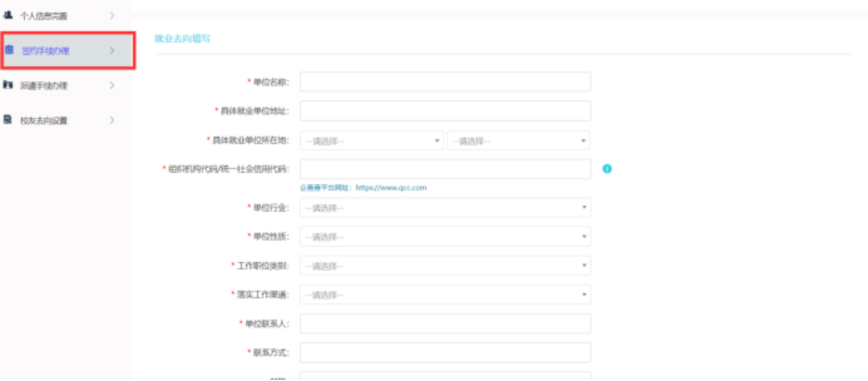
Task: Expand the 派遣手续办理 chevron arrow
Action: (112, 85)
